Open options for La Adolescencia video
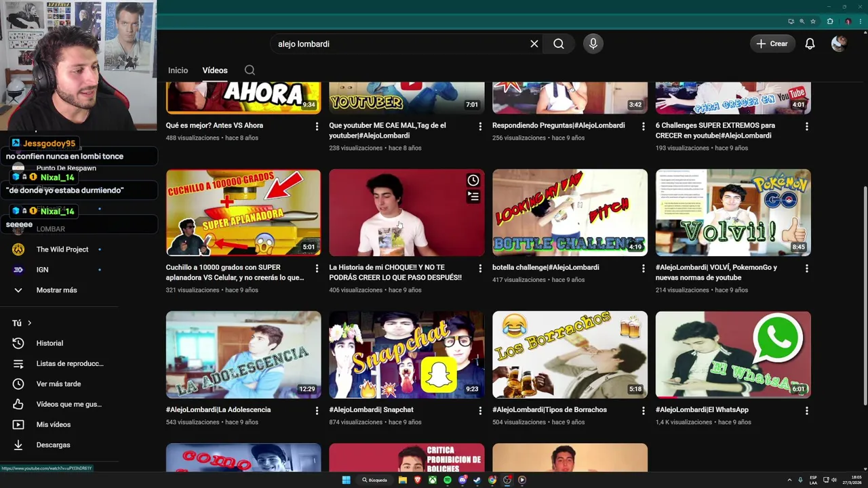The image size is (868, 488). pos(317,411)
